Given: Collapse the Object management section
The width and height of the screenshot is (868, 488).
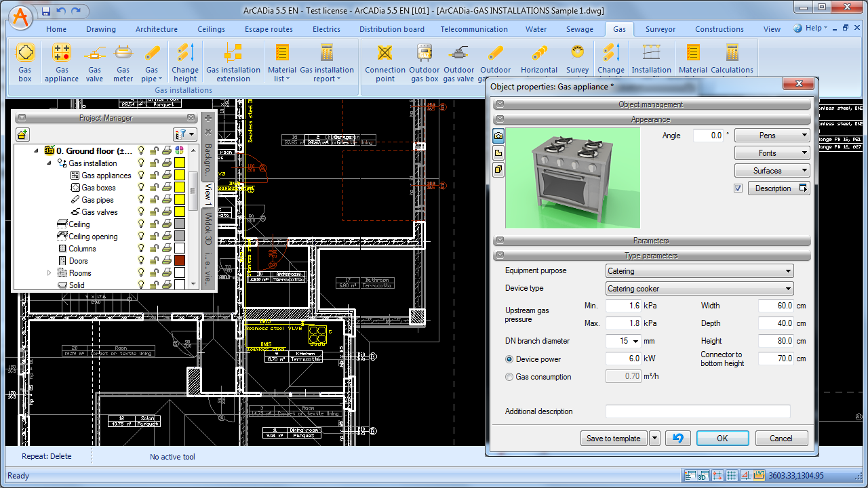Looking at the screenshot, I should pyautogui.click(x=500, y=104).
